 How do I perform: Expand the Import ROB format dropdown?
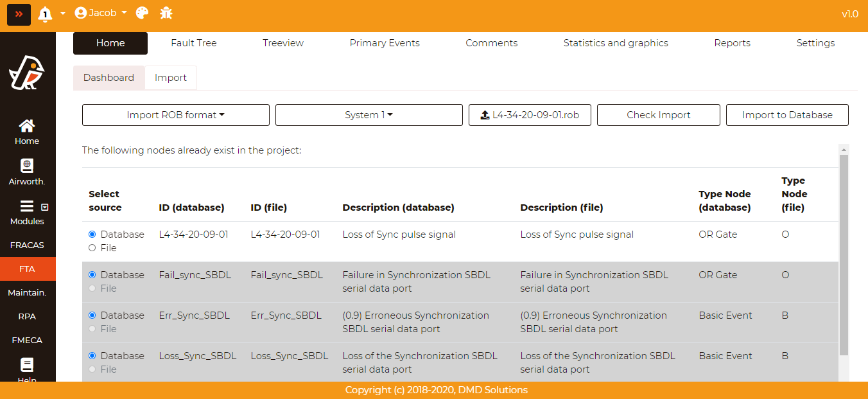click(176, 115)
